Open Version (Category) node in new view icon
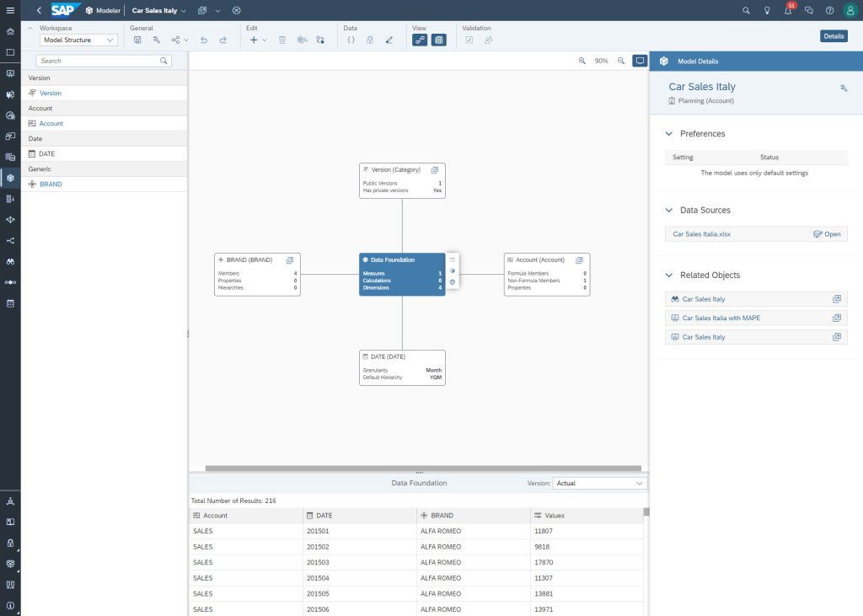This screenshot has height=616, width=863. [x=435, y=170]
